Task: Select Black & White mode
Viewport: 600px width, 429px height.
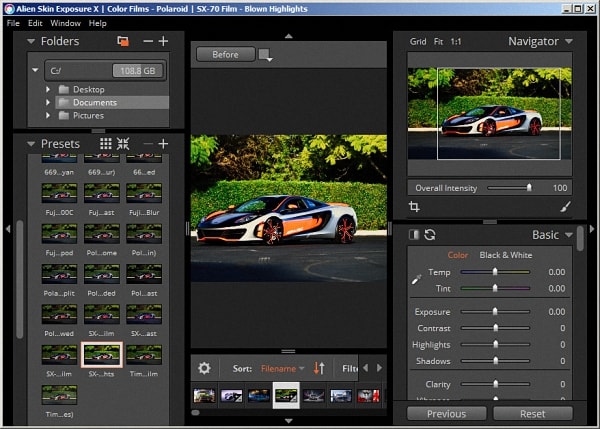Action: [506, 255]
